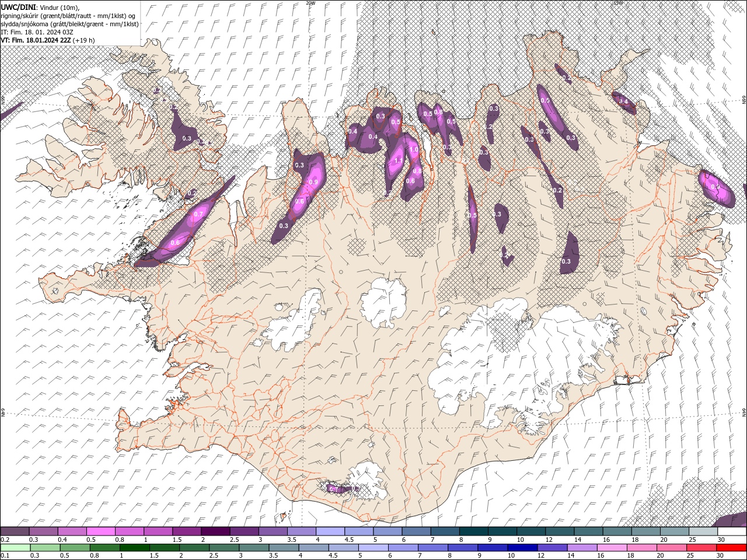
Task: Choose the darkest green 1 swatch in bottom legend row
Action: pos(134,548)
